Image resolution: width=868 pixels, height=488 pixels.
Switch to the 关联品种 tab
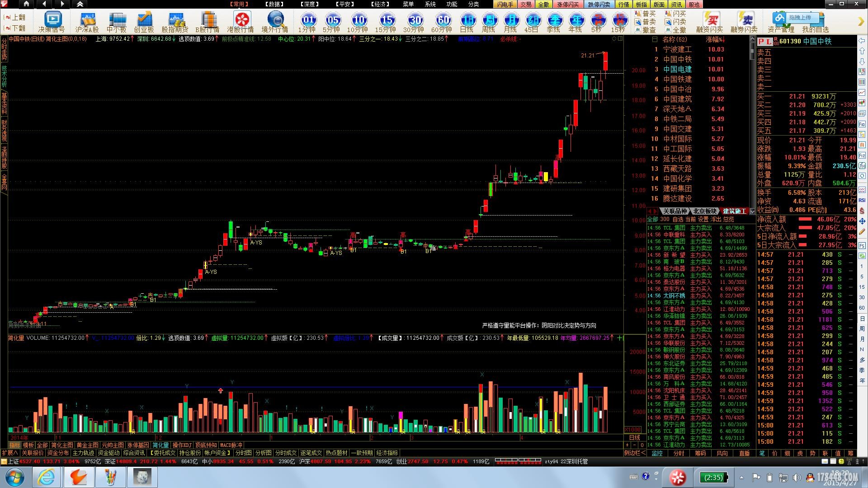675,211
